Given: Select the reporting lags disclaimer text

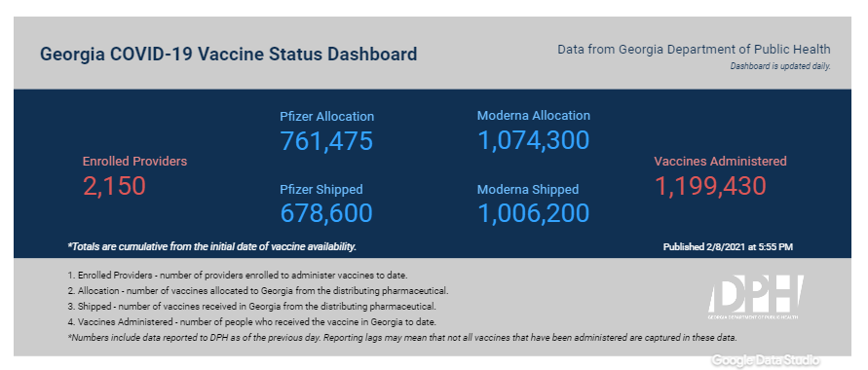Looking at the screenshot, I should [x=402, y=337].
